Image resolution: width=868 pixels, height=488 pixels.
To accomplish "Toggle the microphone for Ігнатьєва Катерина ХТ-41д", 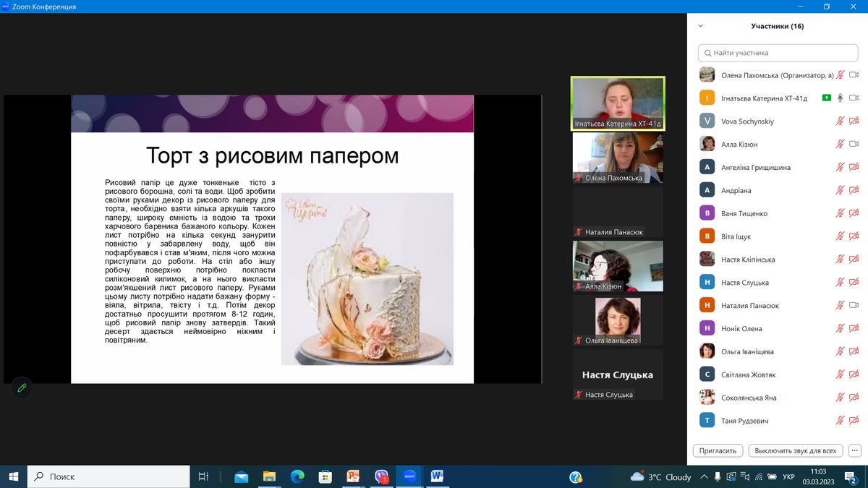I will pyautogui.click(x=840, y=98).
